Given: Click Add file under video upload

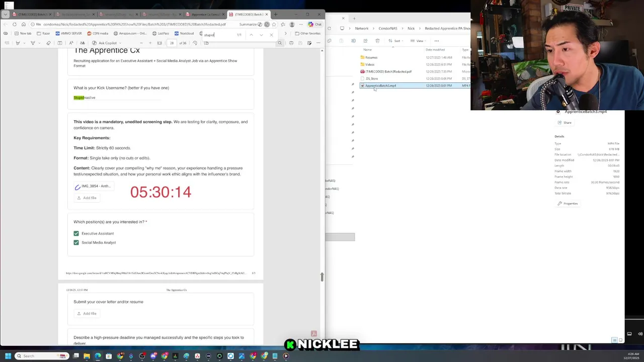Looking at the screenshot, I should tap(87, 198).
